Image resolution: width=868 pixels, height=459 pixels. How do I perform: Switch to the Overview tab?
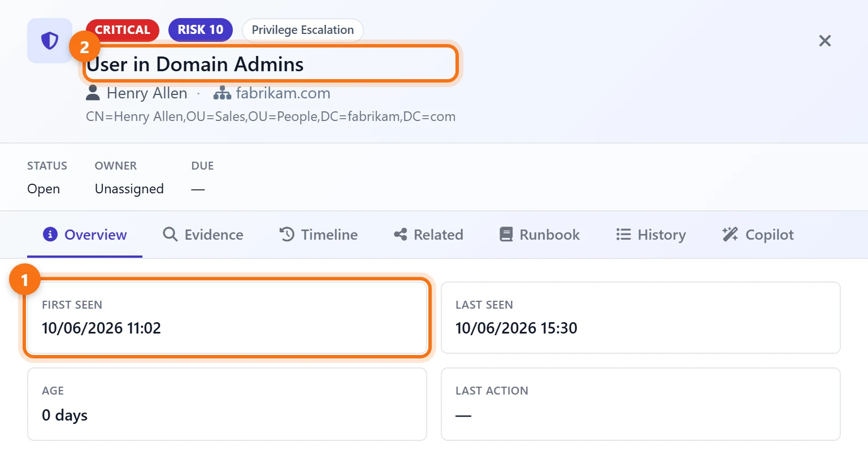[x=85, y=235]
